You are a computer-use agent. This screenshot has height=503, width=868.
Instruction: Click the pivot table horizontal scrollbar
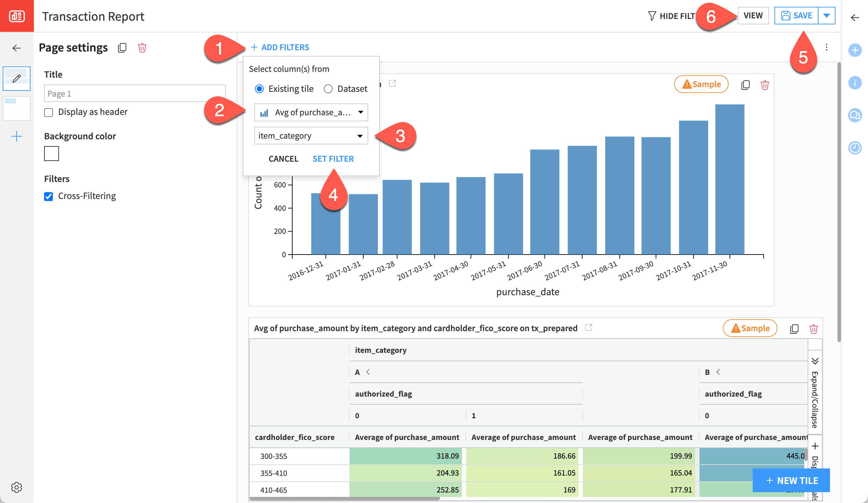(x=344, y=499)
